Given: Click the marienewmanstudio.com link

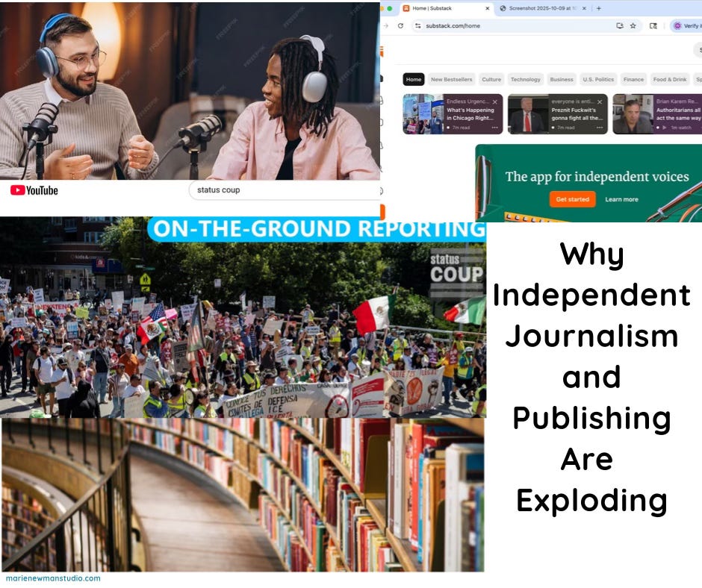Looking at the screenshot, I should click(53, 578).
